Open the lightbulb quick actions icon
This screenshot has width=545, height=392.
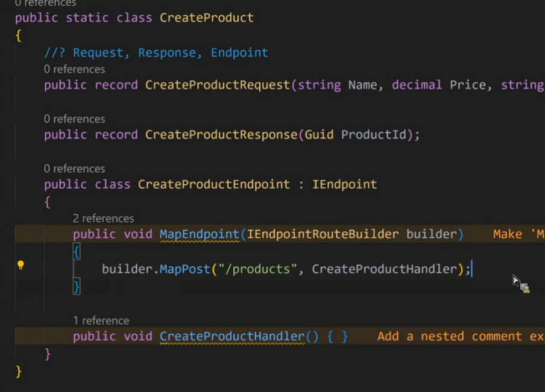click(x=20, y=266)
